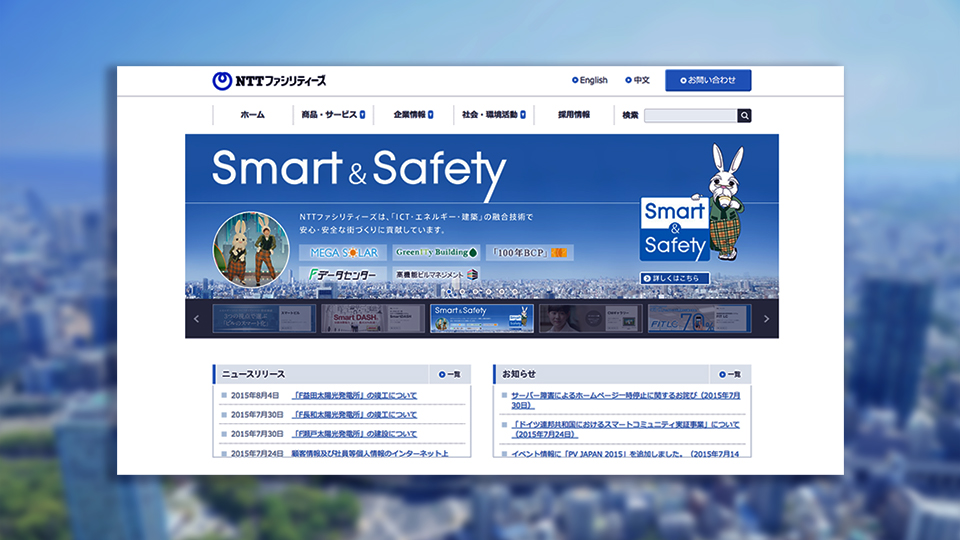The width and height of the screenshot is (960, 540).
Task: Select the first carousel pagination dot
Action: pyautogui.click(x=449, y=292)
